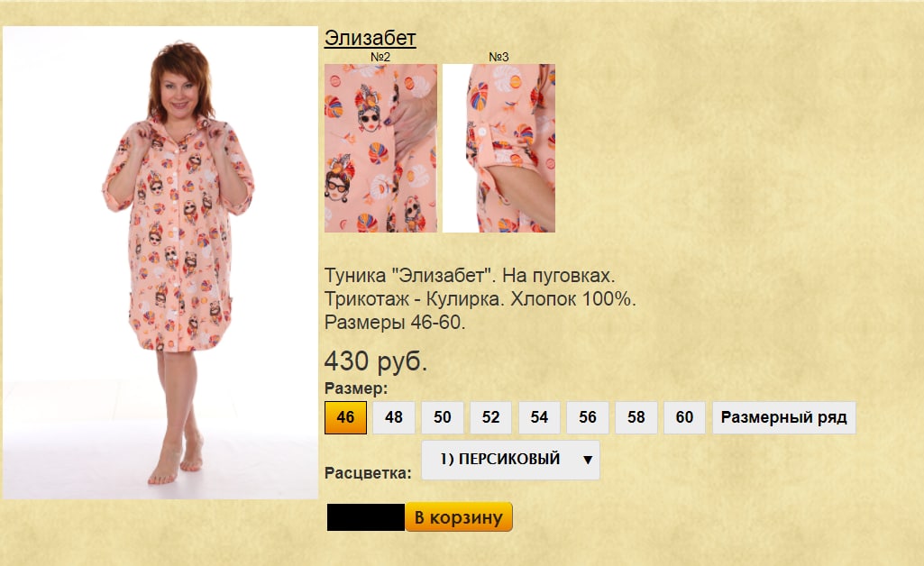Choose size 54
The height and width of the screenshot is (566, 924).
(539, 417)
